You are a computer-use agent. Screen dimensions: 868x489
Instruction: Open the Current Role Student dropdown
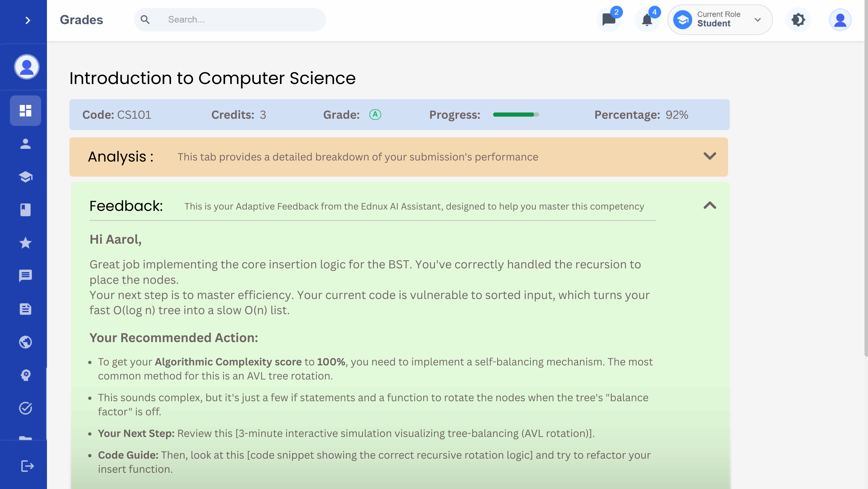720,20
